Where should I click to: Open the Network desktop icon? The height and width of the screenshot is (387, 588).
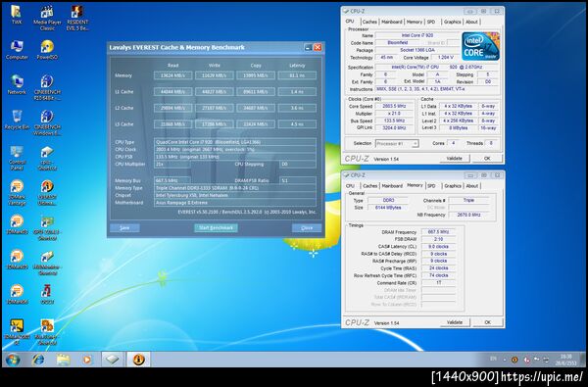17,85
